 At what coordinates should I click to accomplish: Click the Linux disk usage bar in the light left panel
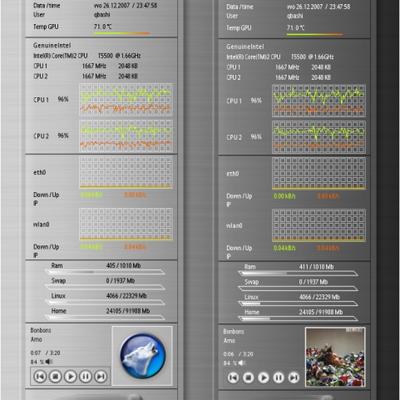(105, 302)
